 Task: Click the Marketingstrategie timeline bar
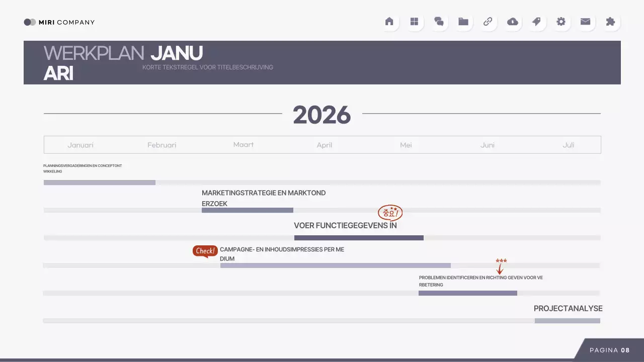[247, 210]
